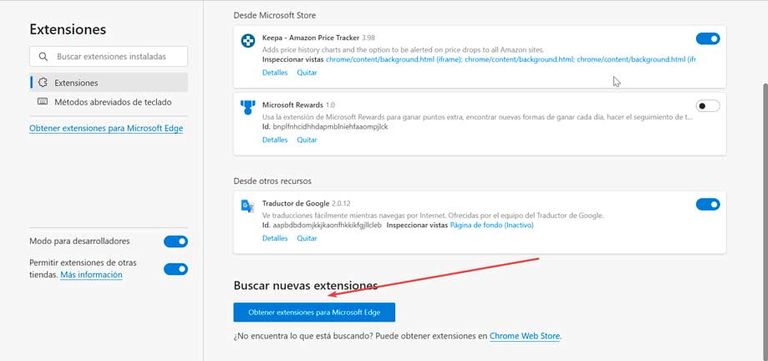Viewport: 768px width, 361px height.
Task: Turn off Traductor de Google toggle
Action: (x=708, y=204)
